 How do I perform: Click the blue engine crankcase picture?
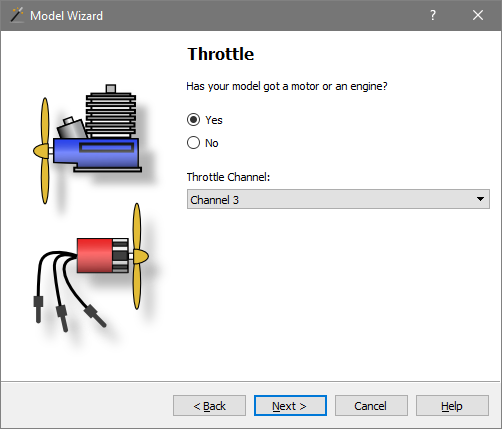(97, 154)
